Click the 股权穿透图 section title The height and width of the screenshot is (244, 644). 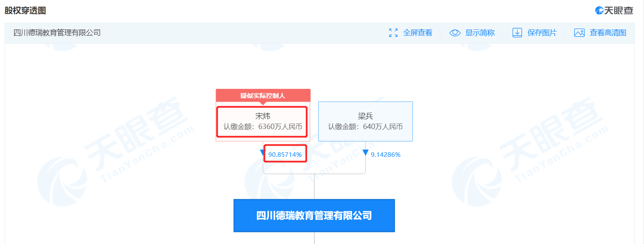click(x=25, y=10)
